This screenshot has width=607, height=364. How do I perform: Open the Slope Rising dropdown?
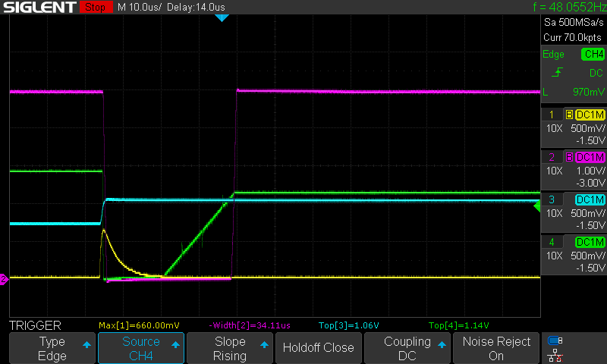click(x=229, y=348)
